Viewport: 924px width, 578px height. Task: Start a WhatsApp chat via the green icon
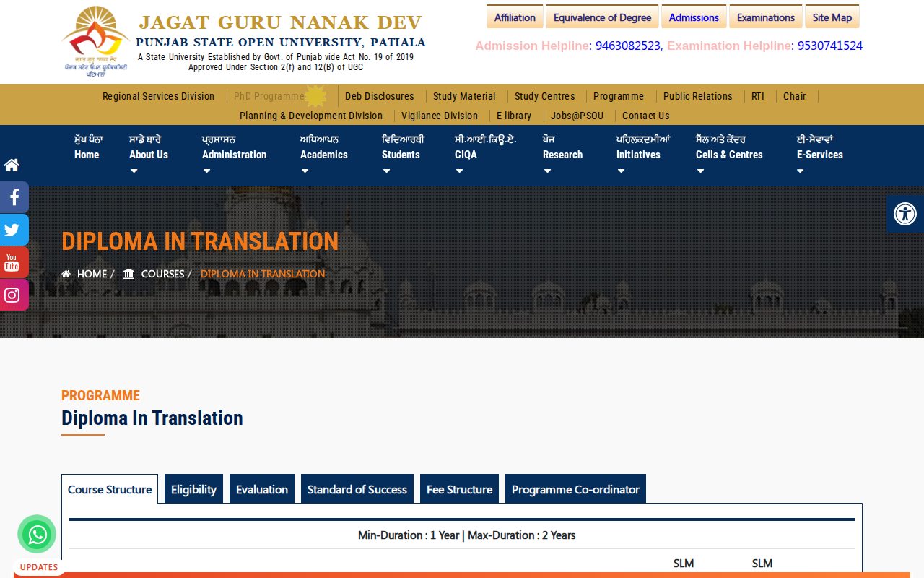(37, 534)
